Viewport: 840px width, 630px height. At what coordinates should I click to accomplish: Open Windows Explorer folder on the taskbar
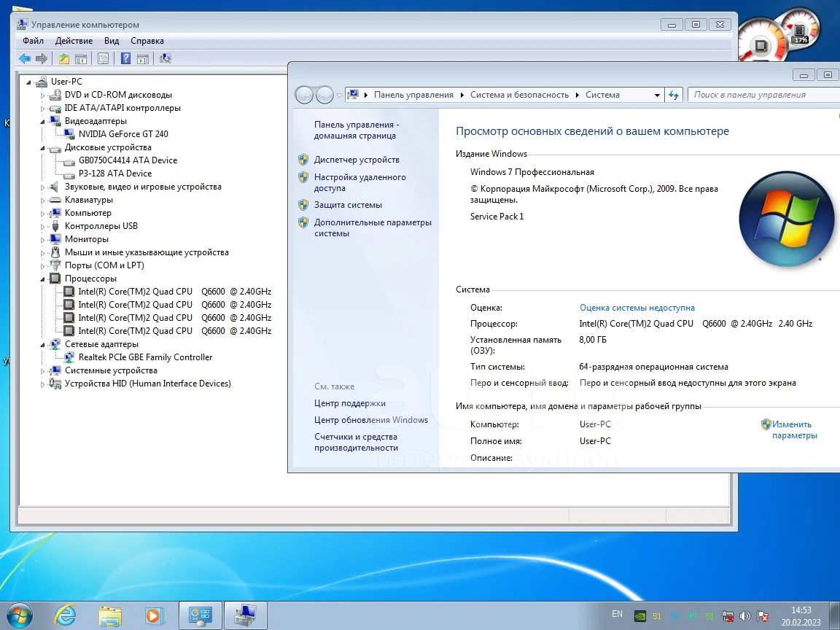110,615
